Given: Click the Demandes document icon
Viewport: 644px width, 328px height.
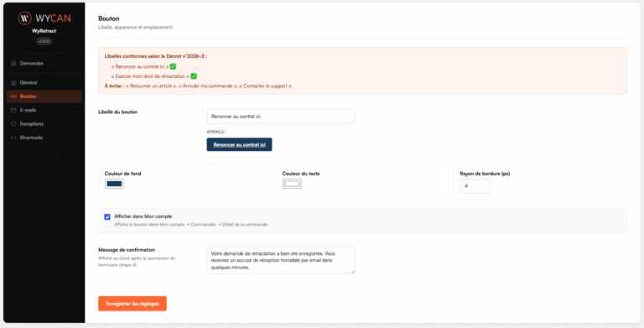Looking at the screenshot, I should coord(13,63).
